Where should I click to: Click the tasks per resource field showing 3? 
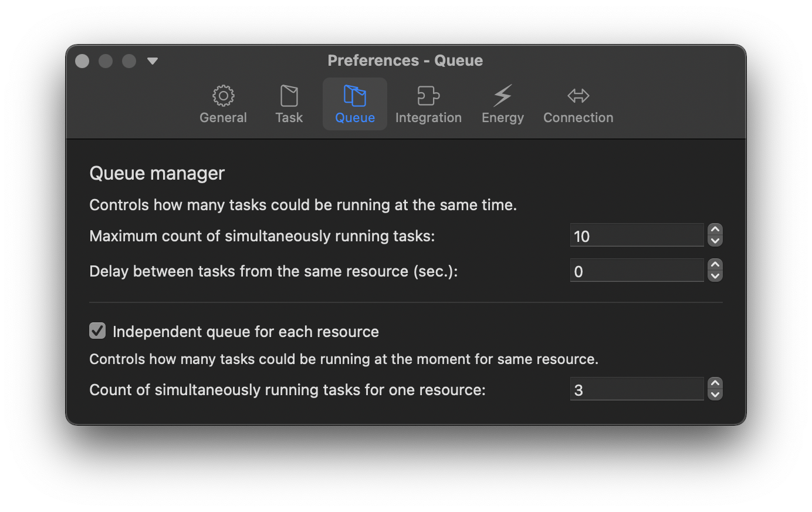(637, 390)
